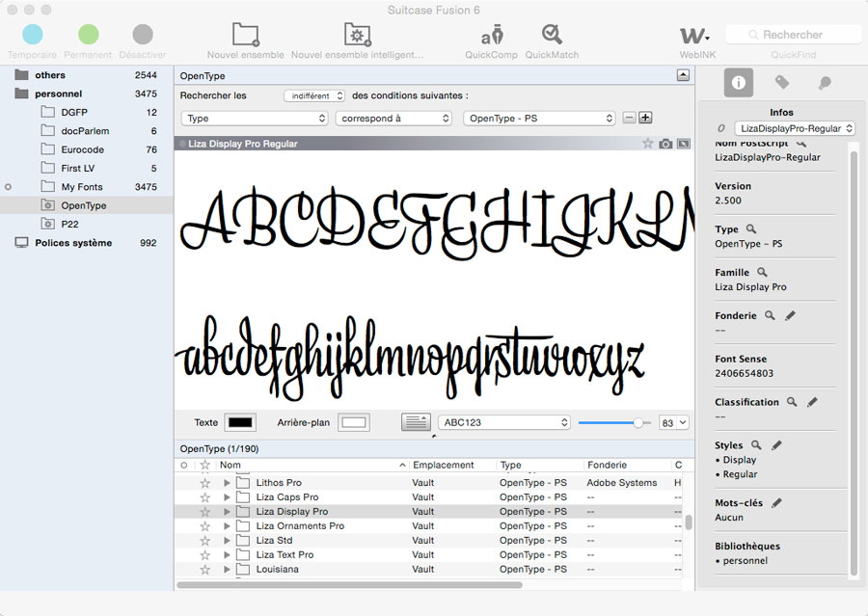The height and width of the screenshot is (616, 868).
Task: Select the Eurocode set
Action: pyautogui.click(x=87, y=149)
